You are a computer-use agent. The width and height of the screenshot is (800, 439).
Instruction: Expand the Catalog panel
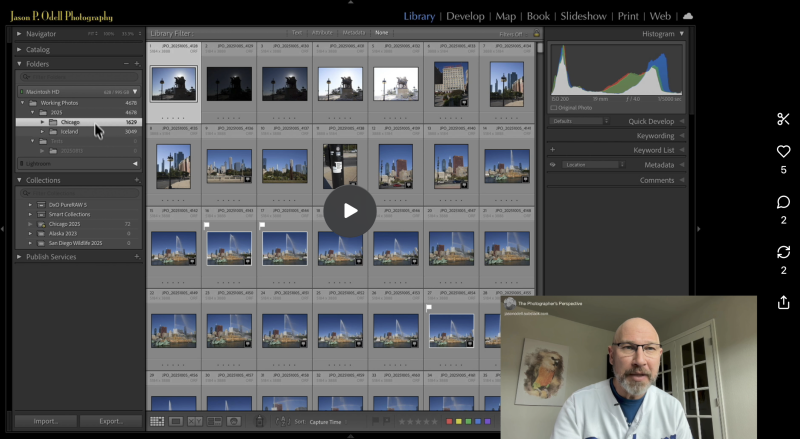(x=19, y=50)
